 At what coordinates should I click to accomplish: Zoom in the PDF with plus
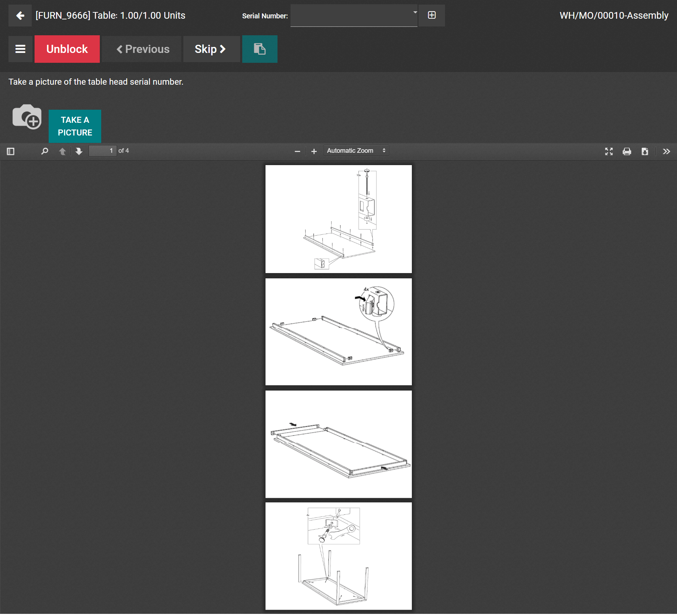click(314, 151)
